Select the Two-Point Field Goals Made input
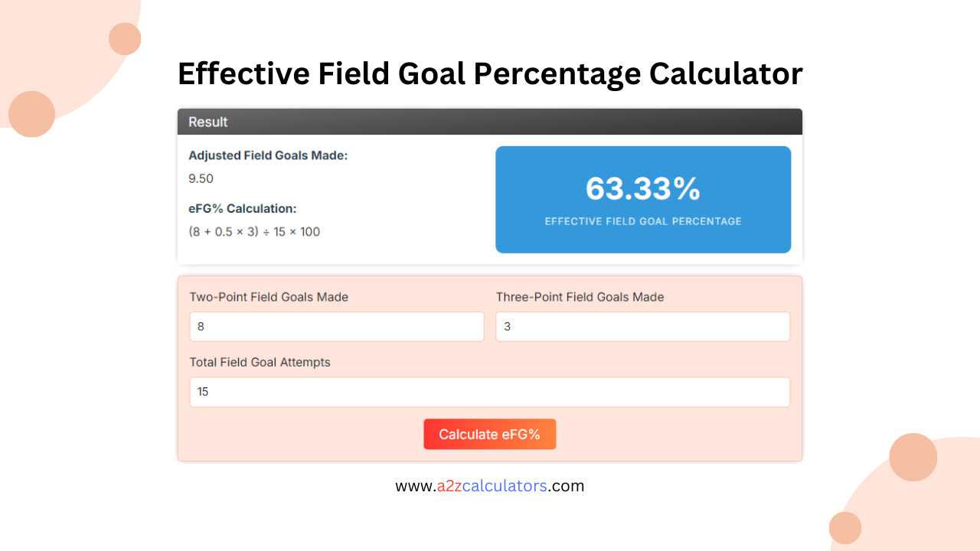Screen dimensions: 980x551 point(337,326)
